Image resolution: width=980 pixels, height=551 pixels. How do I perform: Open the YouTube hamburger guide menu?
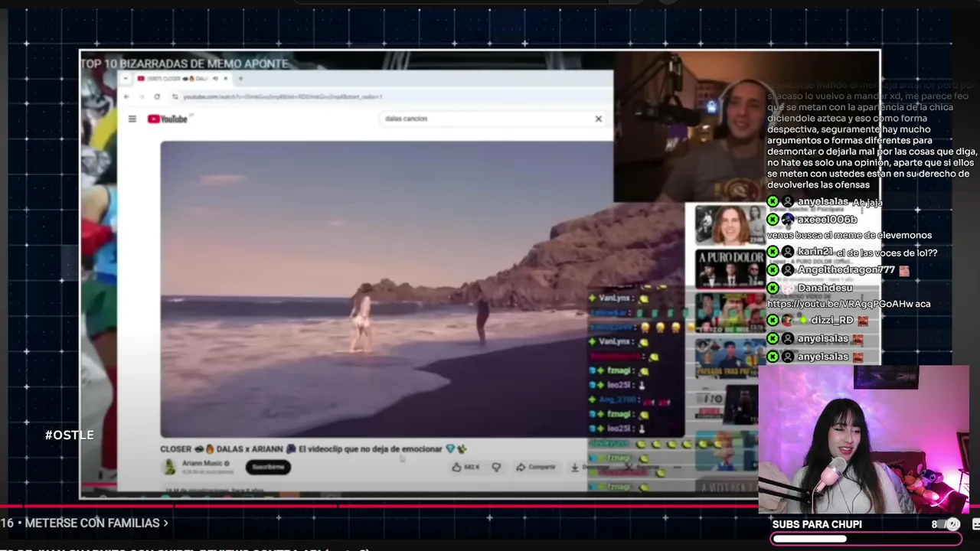pyautogui.click(x=132, y=119)
